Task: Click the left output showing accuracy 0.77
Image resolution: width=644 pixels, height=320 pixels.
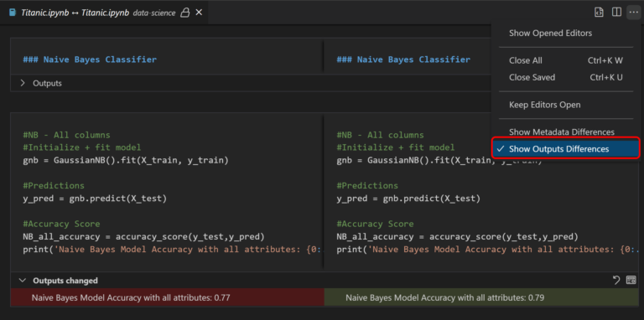Action: (168, 297)
